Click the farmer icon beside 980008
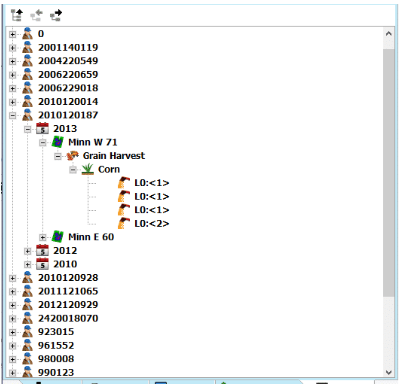The height and width of the screenshot is (391, 399). coord(28,359)
